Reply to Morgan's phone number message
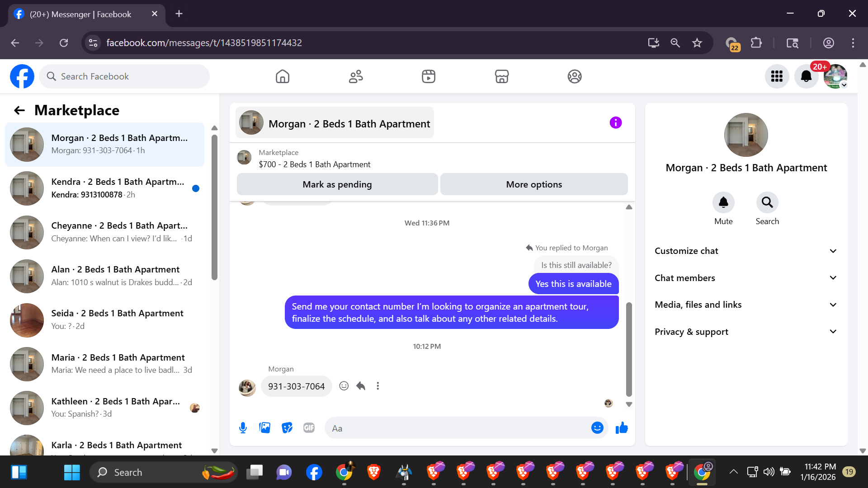The height and width of the screenshot is (488, 868). 360,386
